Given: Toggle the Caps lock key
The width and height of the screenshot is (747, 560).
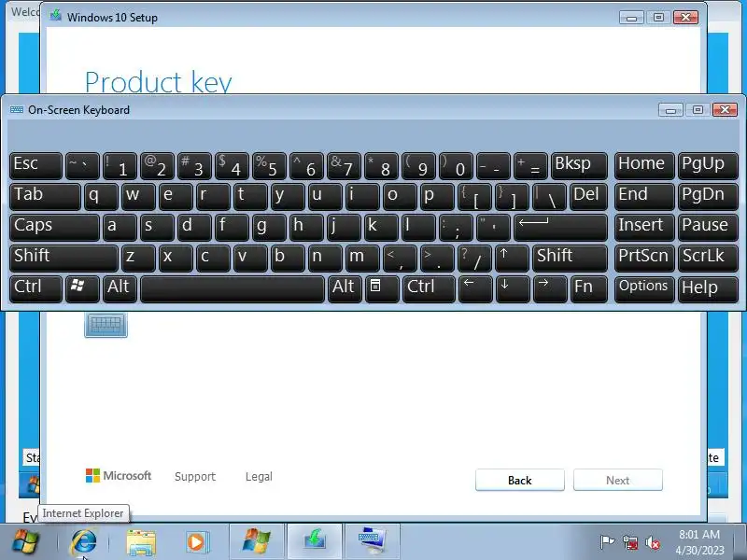Looking at the screenshot, I should pos(54,227).
